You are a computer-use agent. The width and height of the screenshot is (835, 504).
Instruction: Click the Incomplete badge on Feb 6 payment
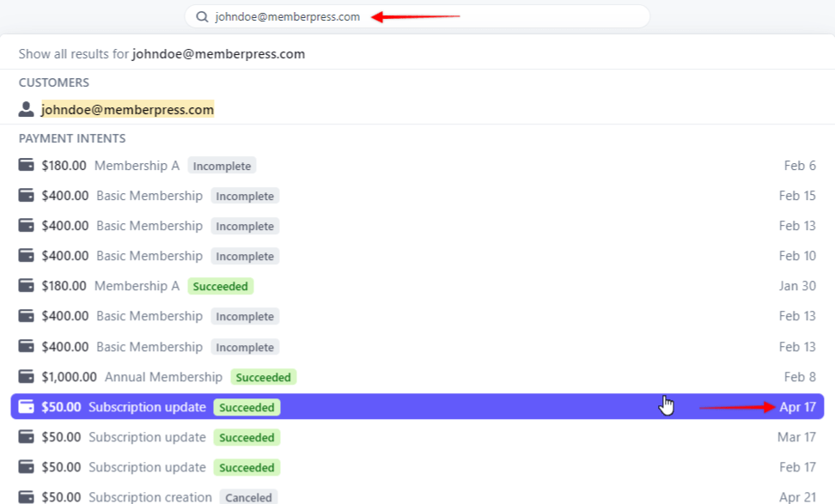point(222,166)
